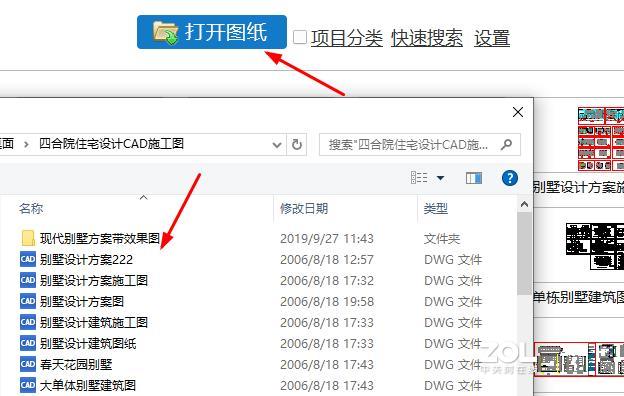Expand the address bar path dropdown

pyautogui.click(x=277, y=145)
